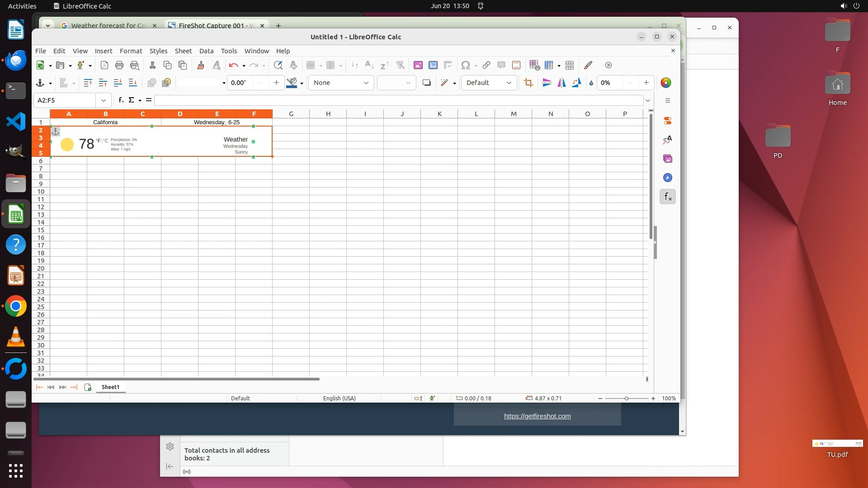Open the Sheet menu
868x488 pixels.
183,51
